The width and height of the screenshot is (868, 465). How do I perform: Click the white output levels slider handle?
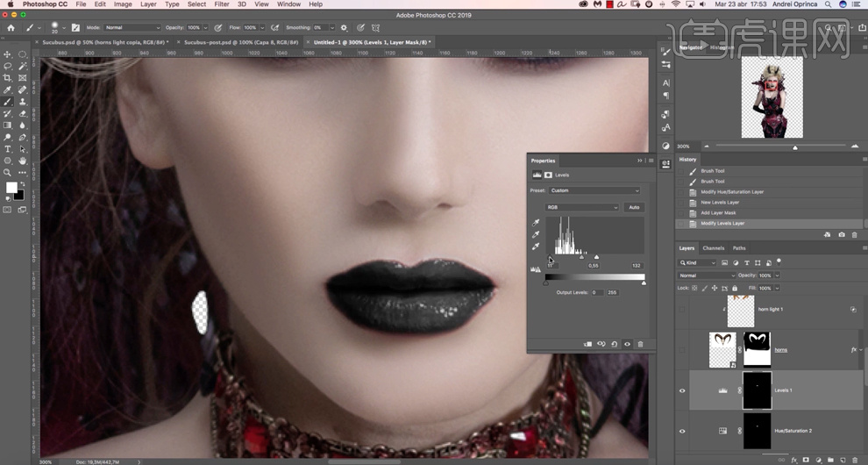(644, 283)
